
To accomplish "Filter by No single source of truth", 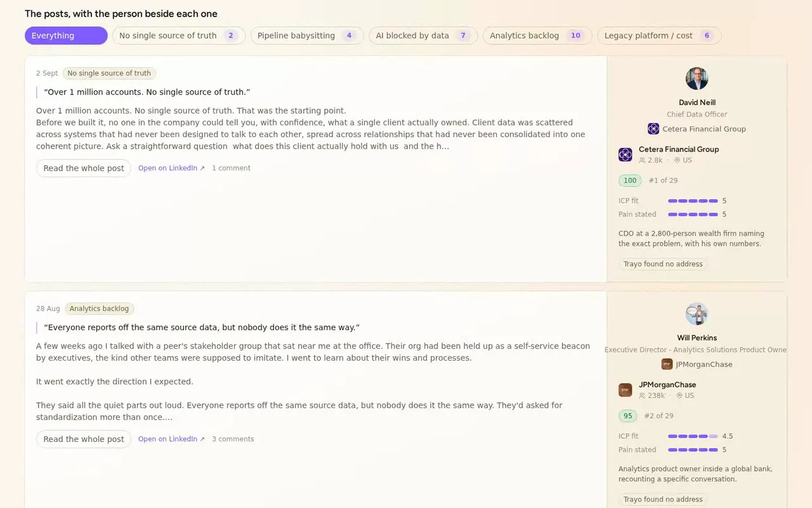I will pyautogui.click(x=179, y=36).
